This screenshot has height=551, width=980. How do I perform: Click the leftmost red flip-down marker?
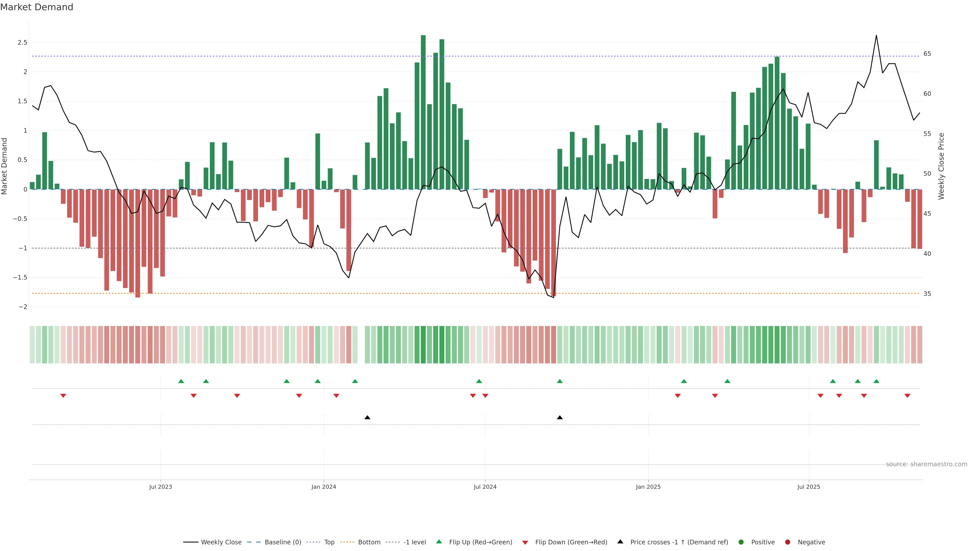coord(63,396)
